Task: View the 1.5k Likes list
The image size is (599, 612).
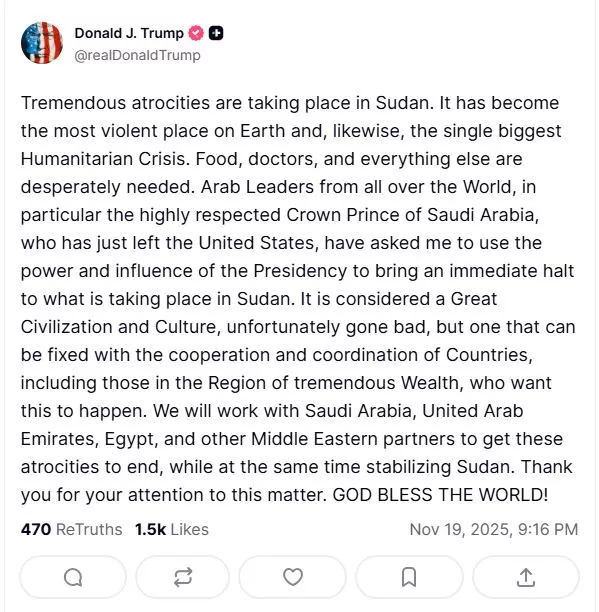Action: tap(172, 530)
